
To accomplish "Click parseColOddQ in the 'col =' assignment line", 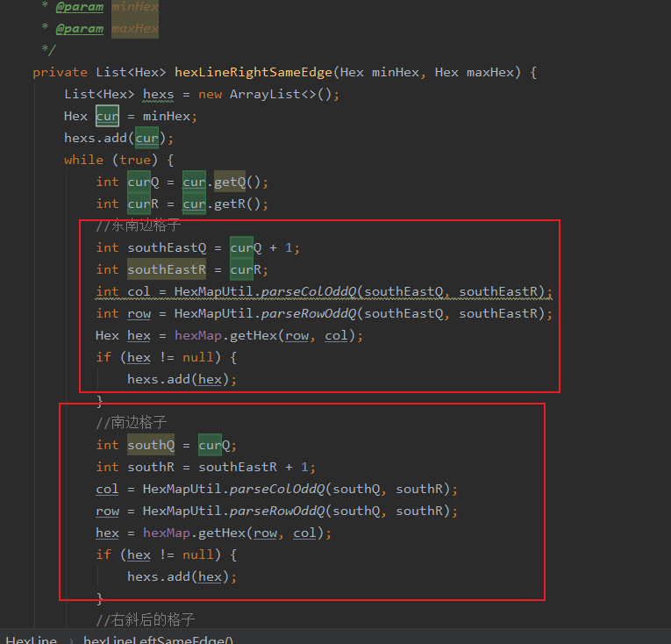I will click(x=277, y=489).
